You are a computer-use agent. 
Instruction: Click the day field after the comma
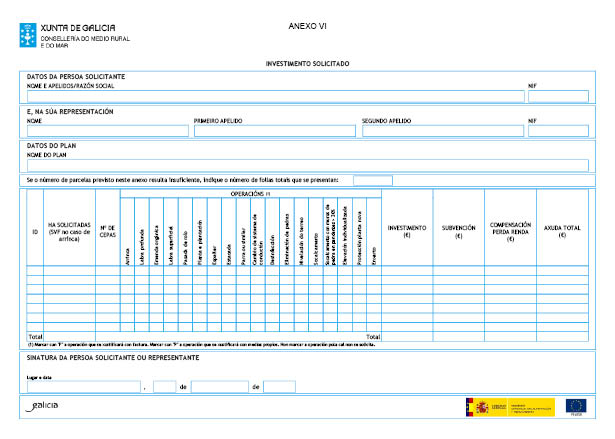[x=164, y=386]
